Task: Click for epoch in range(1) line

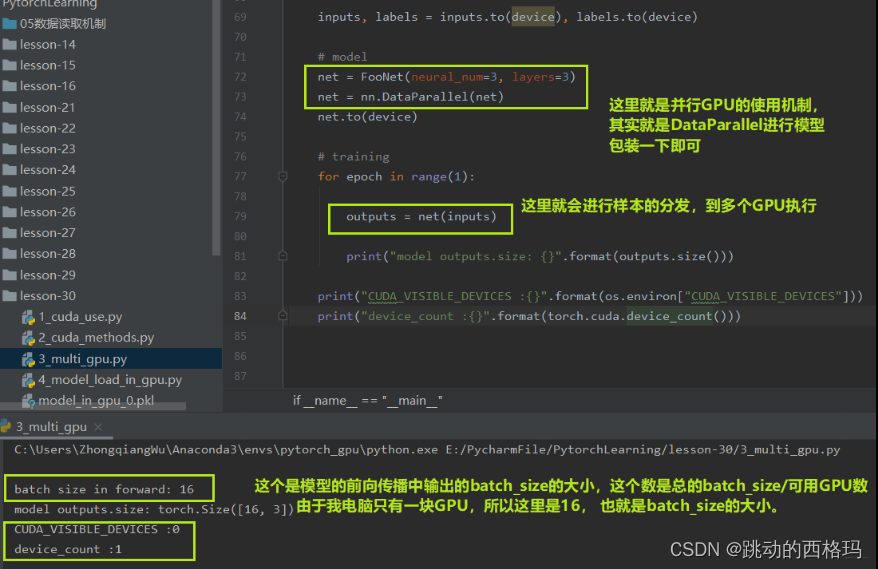Action: (x=396, y=177)
